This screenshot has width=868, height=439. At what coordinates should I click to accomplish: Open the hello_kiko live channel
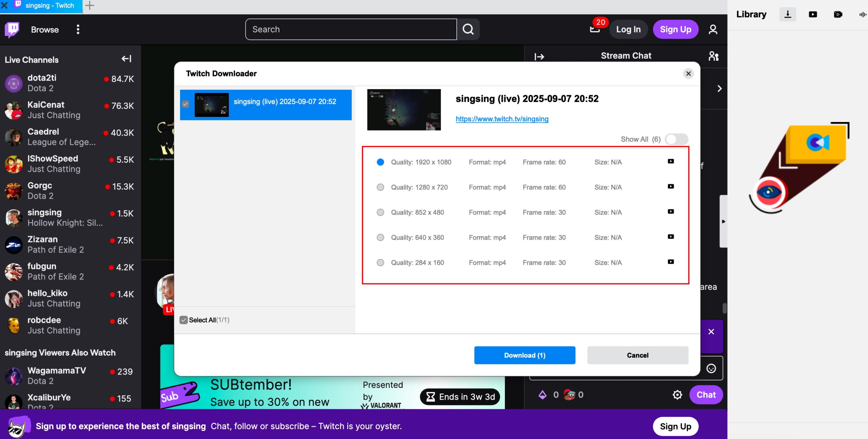(70, 298)
